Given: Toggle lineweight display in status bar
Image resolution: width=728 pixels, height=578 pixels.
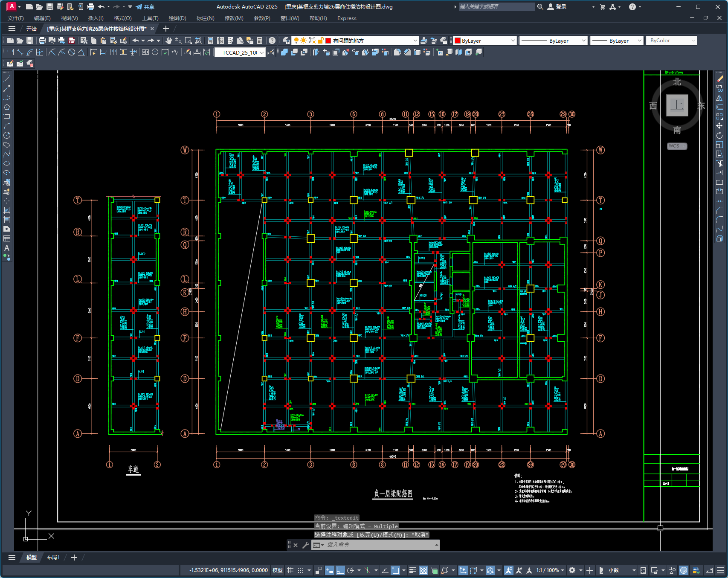Looking at the screenshot, I should click(x=412, y=570).
